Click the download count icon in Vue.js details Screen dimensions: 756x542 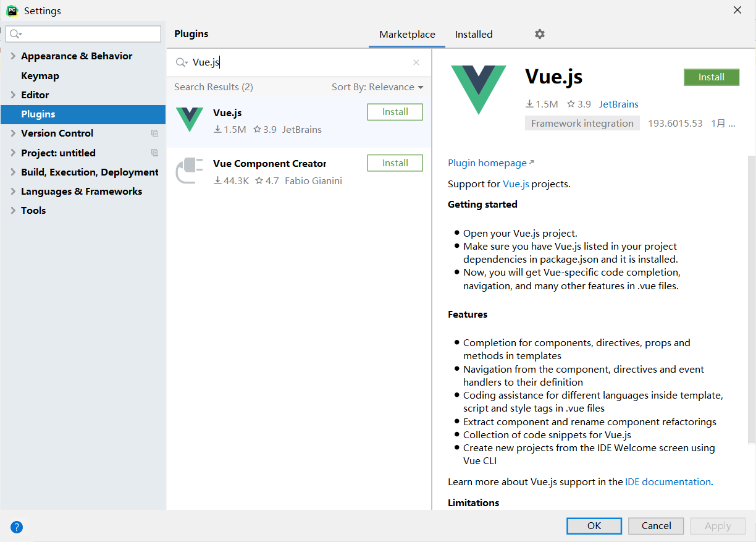(529, 104)
